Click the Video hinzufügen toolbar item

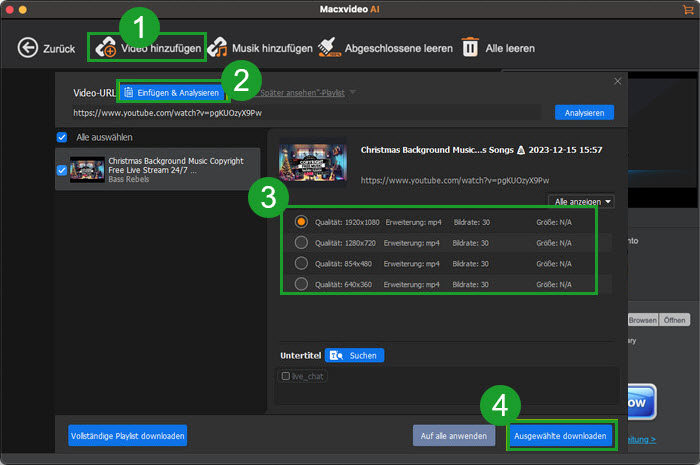[148, 48]
